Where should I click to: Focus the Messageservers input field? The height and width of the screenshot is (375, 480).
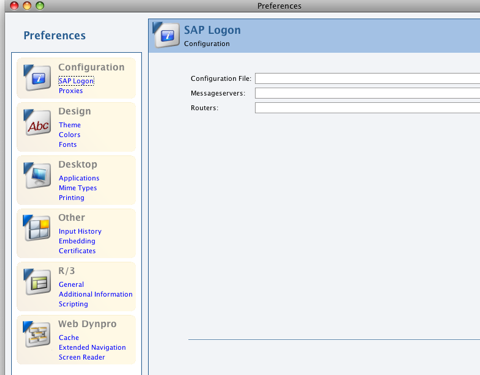coord(367,93)
